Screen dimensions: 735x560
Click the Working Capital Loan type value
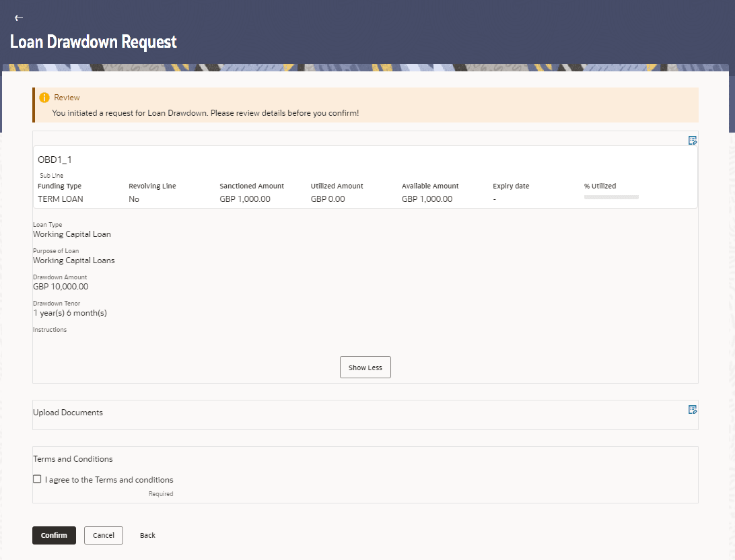pos(72,234)
